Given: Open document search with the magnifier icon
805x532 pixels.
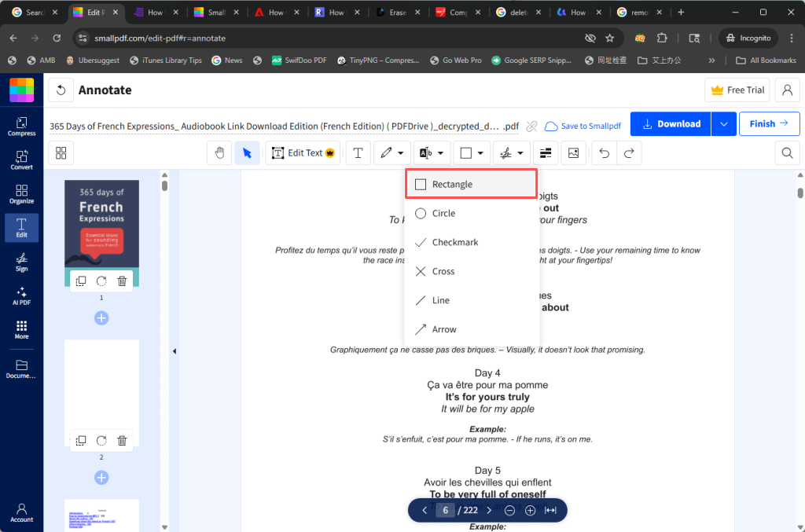Looking at the screenshot, I should click(x=788, y=152).
